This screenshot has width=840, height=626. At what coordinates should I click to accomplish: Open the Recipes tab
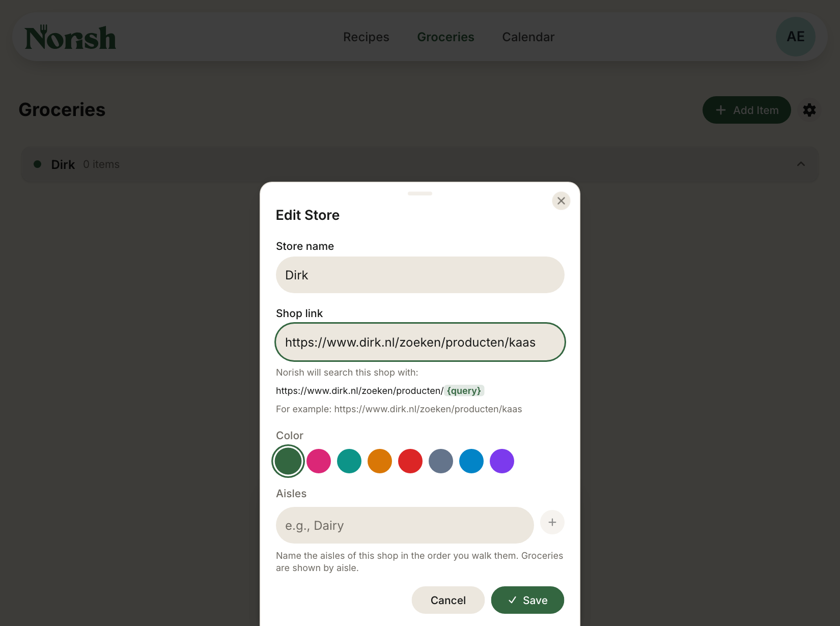point(366,37)
